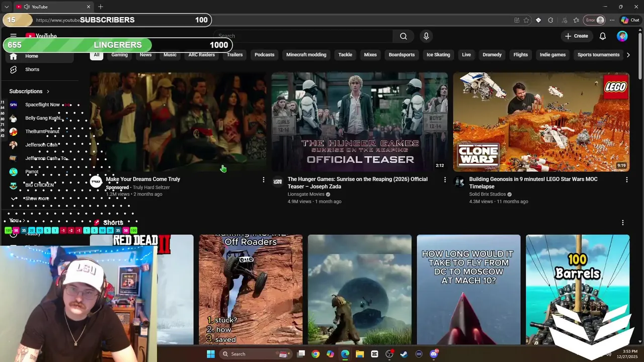Screen dimensions: 644x362
Task: Click the page vertical scrollbar
Action: pyautogui.click(x=640, y=55)
